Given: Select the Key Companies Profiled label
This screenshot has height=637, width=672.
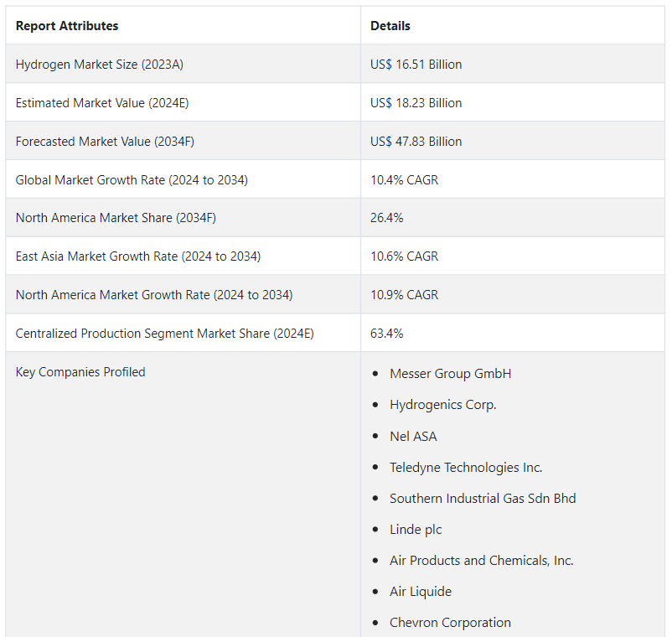Looking at the screenshot, I should 80,372.
